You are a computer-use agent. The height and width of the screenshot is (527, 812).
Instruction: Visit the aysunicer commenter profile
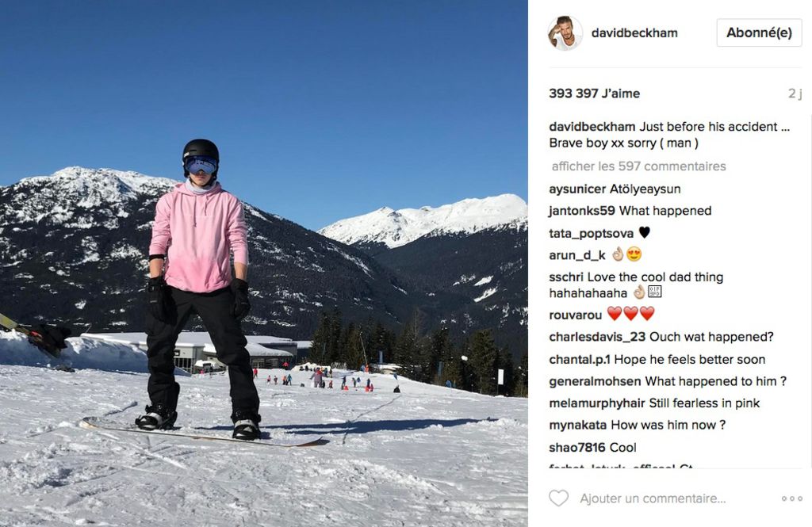tap(577, 189)
